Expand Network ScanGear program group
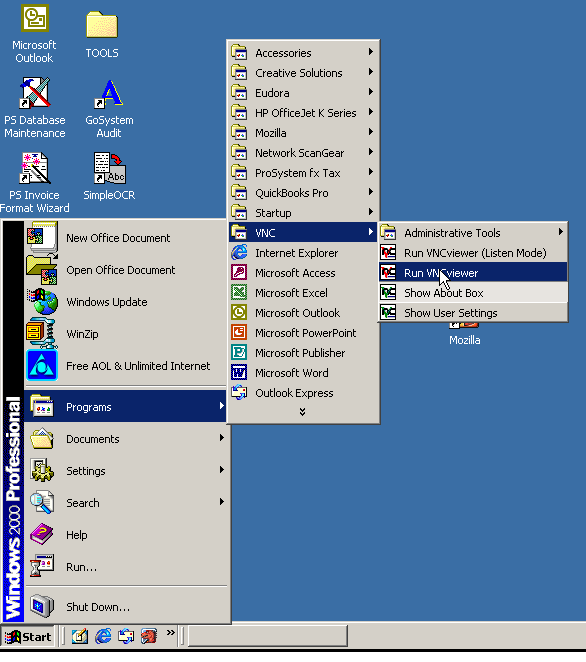The image size is (586, 662). coord(303,152)
